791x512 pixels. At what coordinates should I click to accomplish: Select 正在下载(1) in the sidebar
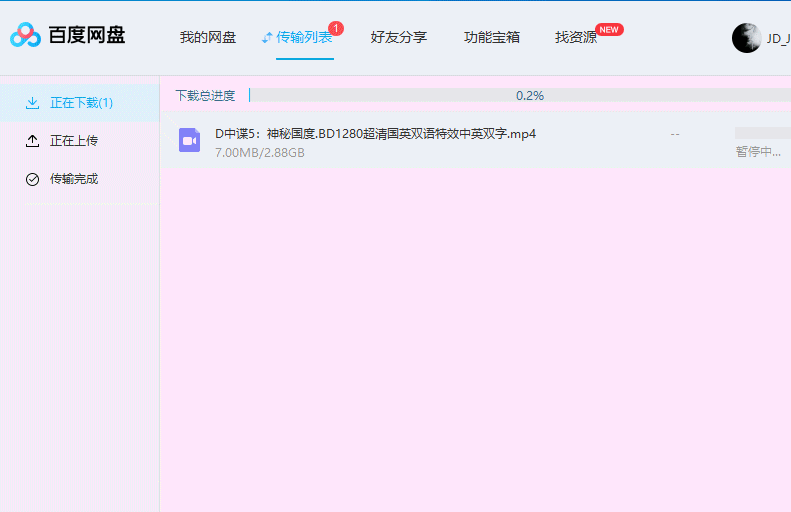click(80, 103)
